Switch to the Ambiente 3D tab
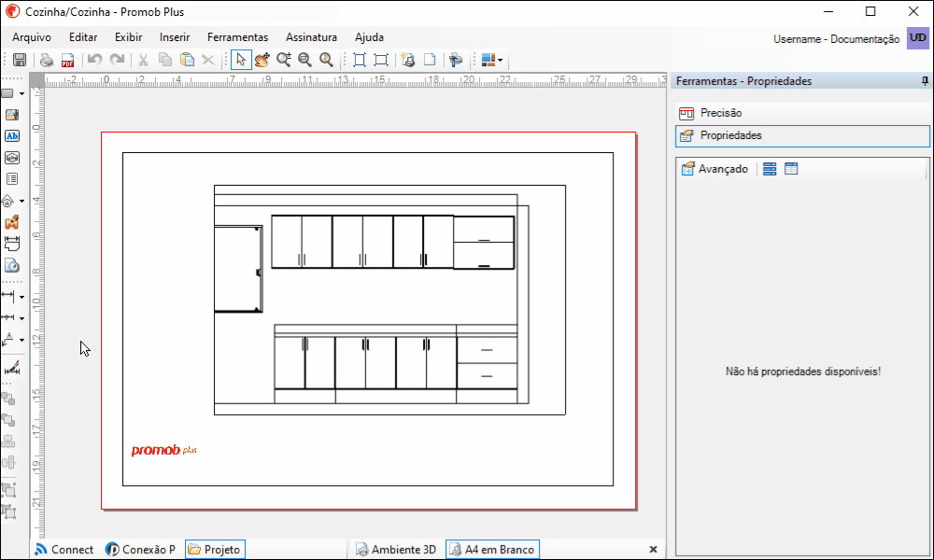The width and height of the screenshot is (934, 560). (396, 550)
